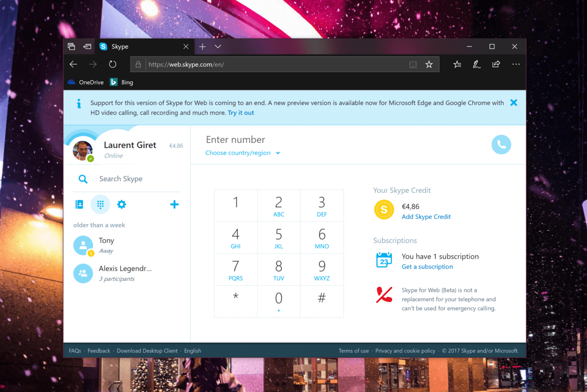Click the Try it out link
The height and width of the screenshot is (392, 587).
coord(240,113)
